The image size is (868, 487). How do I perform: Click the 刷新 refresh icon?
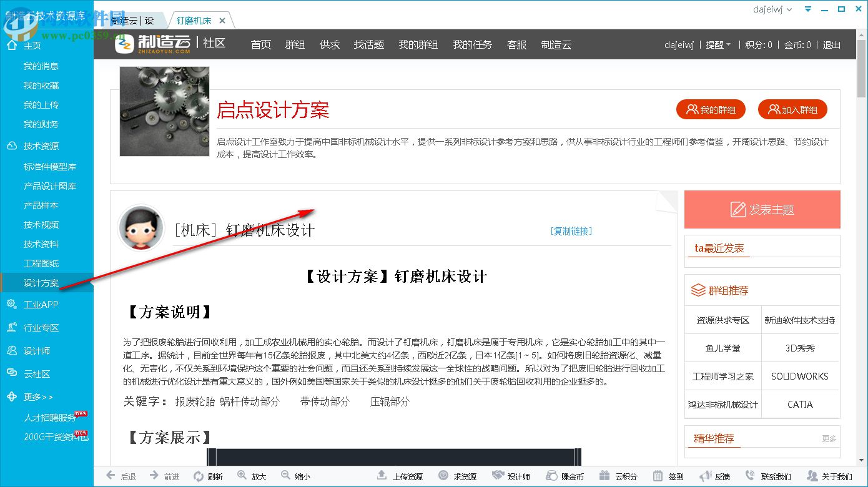[x=199, y=476]
